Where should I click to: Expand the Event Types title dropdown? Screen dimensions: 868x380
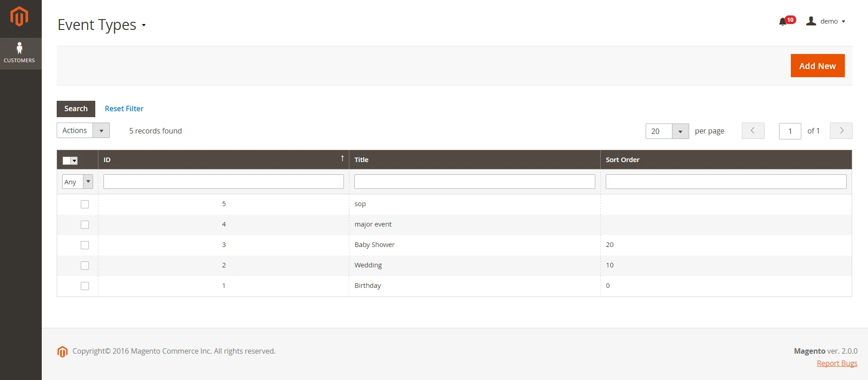pos(143,25)
